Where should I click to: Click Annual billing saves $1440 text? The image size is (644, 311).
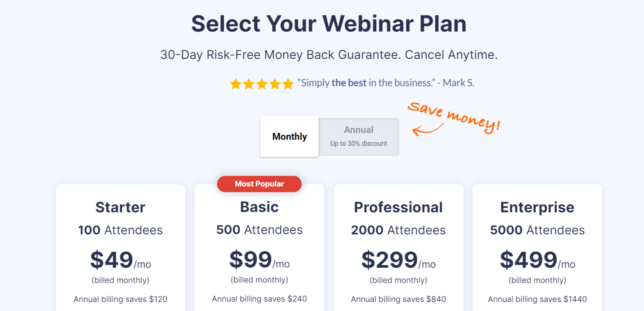coord(537,299)
